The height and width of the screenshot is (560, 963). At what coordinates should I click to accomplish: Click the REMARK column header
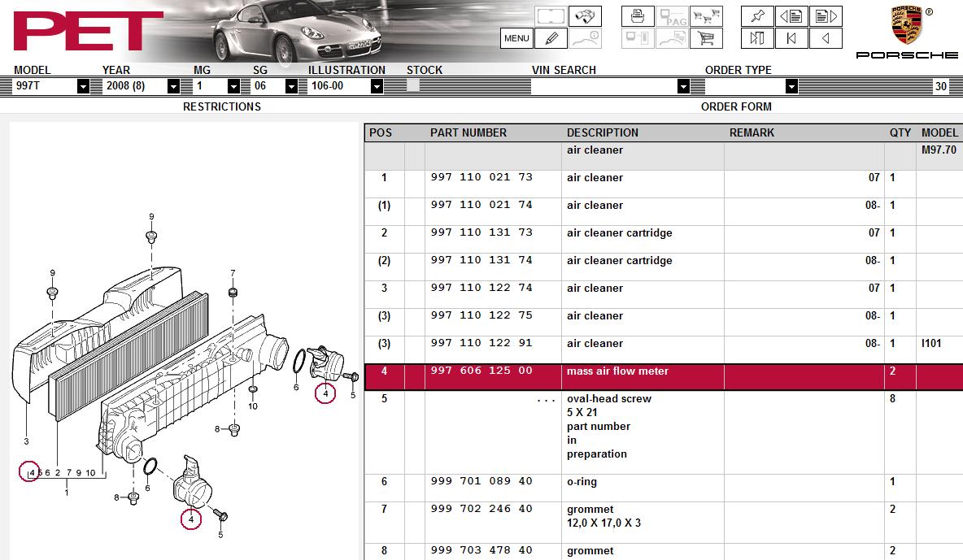pos(752,132)
